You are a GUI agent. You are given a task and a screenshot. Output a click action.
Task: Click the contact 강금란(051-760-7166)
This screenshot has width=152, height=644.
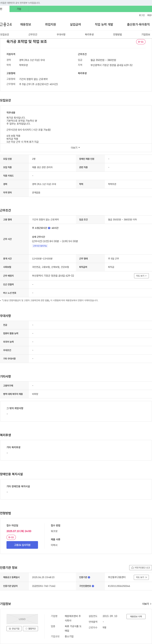pyautogui.click(x=44, y=586)
